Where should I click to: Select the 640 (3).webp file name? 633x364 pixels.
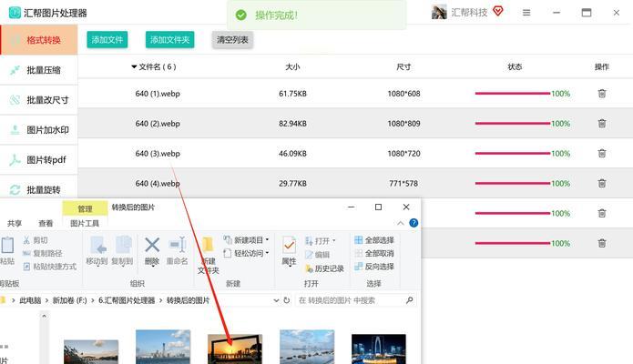click(x=158, y=154)
